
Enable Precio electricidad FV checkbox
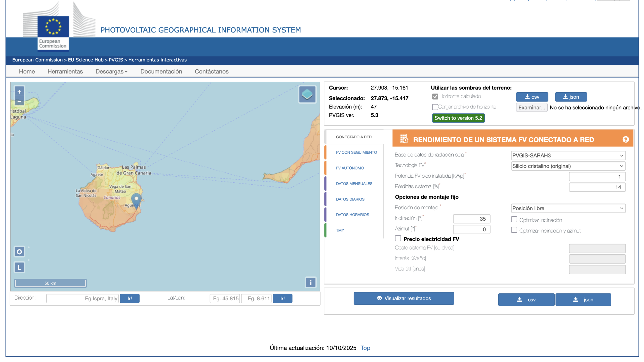(398, 238)
